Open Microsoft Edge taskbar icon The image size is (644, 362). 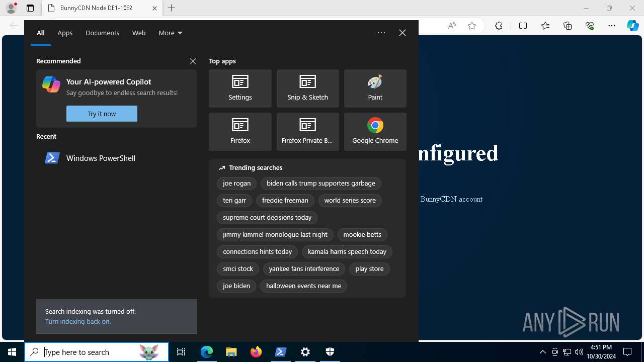207,352
